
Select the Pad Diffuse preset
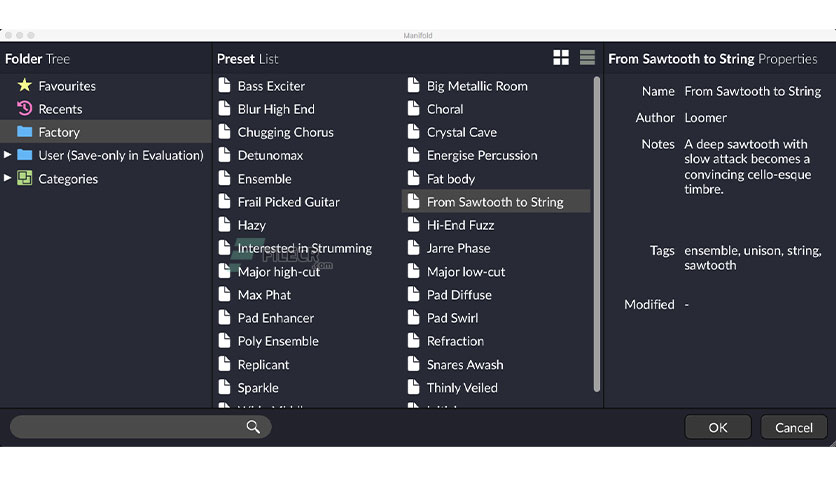[x=459, y=295]
